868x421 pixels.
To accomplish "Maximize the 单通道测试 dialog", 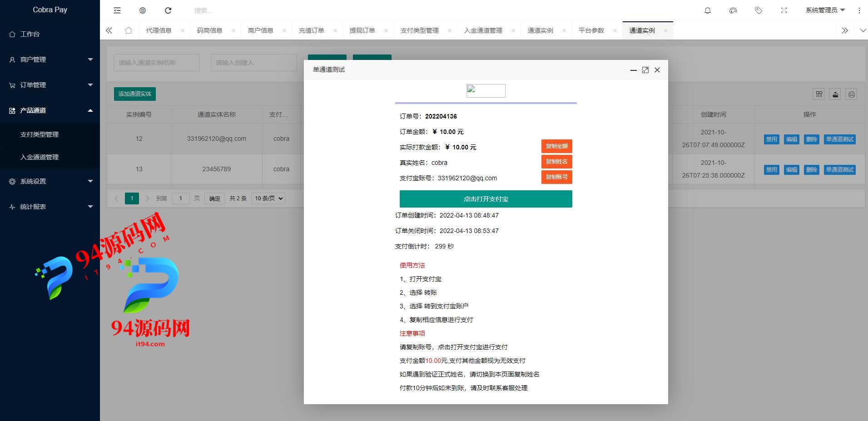I will tap(645, 70).
